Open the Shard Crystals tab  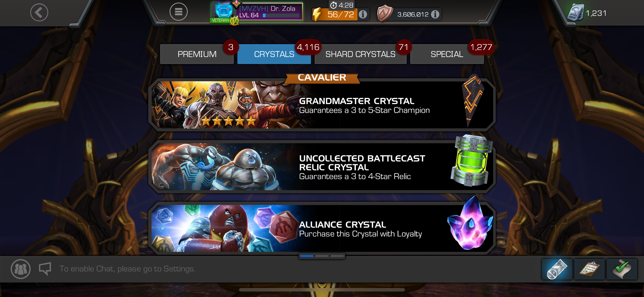360,54
